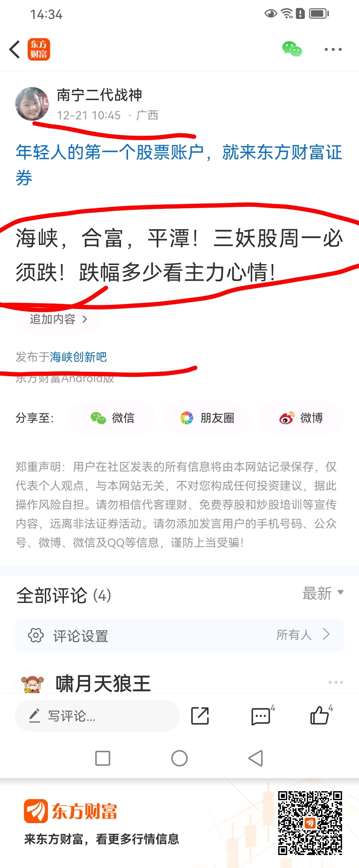Image resolution: width=359 pixels, height=868 pixels.
Task: Open the 啸月天狼王 commenter avatar
Action: tap(32, 682)
